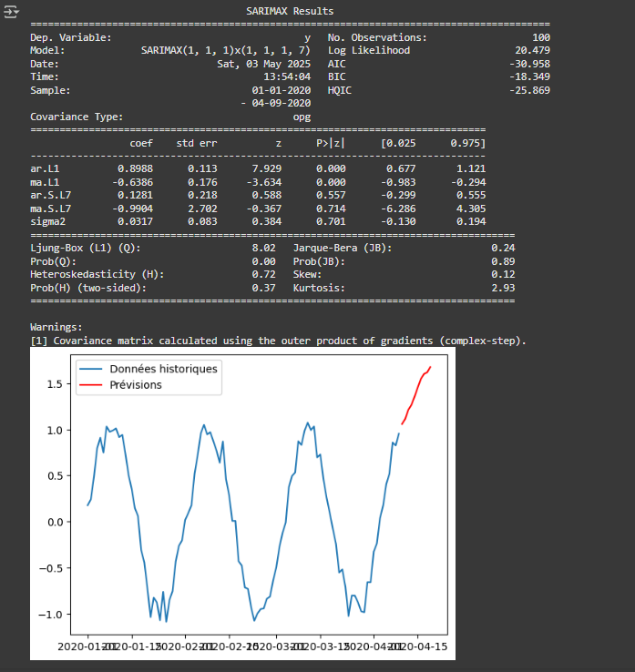Click the std err column header
Image resolution: width=635 pixels, height=672 pixels.
tap(197, 143)
